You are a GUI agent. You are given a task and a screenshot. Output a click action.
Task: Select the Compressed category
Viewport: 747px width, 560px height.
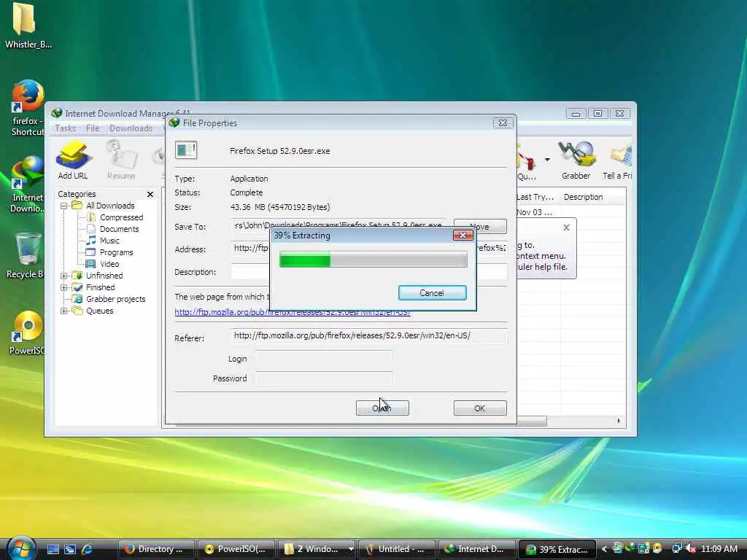[x=122, y=217]
